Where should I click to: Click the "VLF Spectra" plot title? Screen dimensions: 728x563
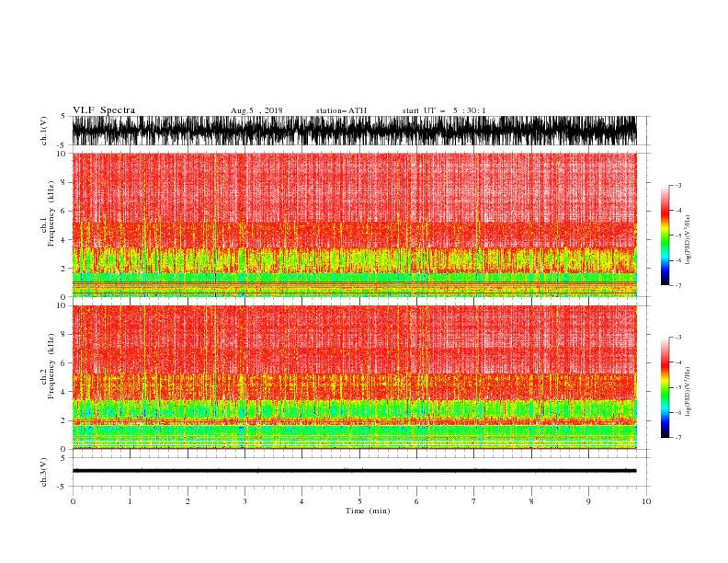104,110
